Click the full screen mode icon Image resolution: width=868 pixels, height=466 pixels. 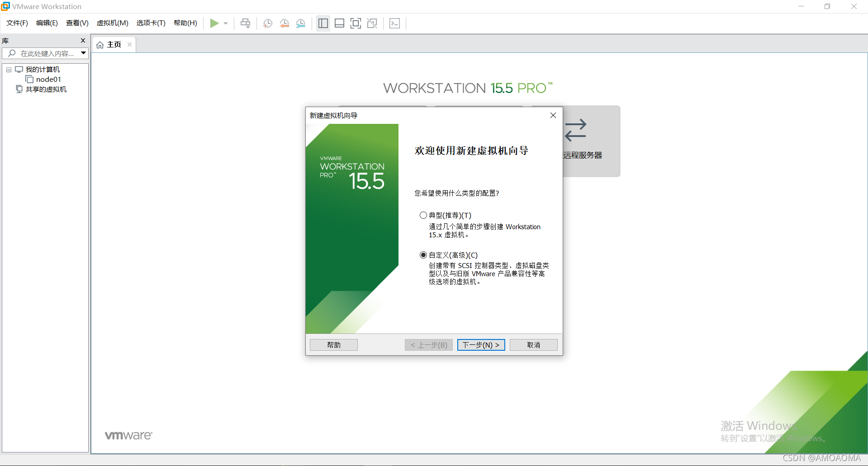tap(356, 24)
